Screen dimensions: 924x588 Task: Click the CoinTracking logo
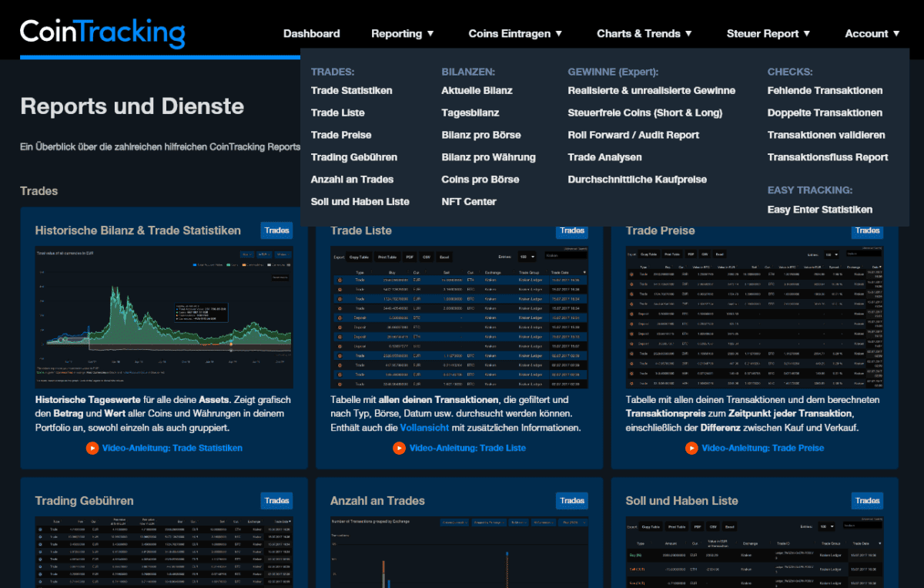coord(102,32)
